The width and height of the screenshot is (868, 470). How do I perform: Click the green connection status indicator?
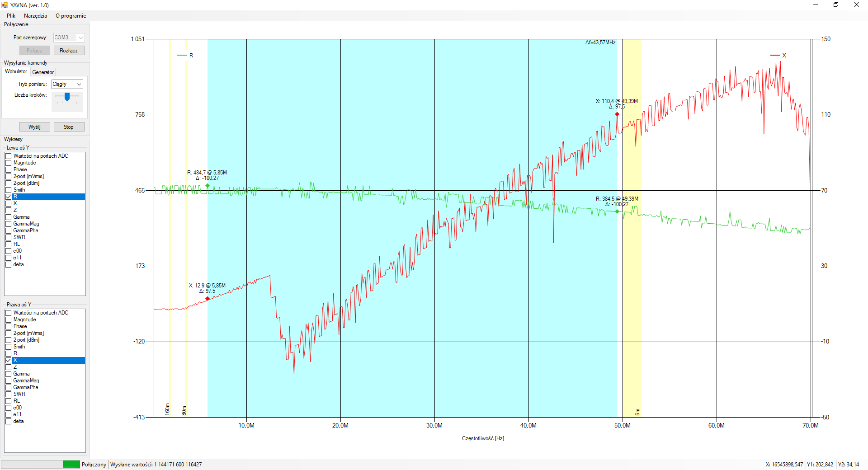click(x=71, y=464)
